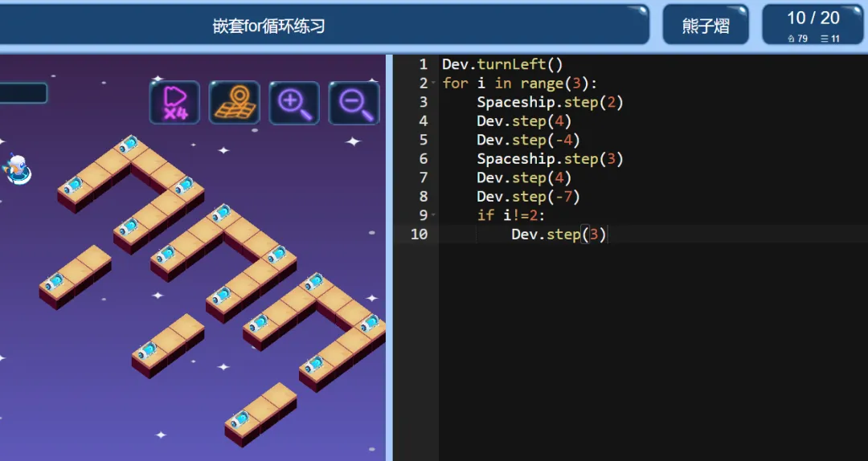Click the Dev.step(-7) code line
Viewport: 868px width, 461px height.
pyautogui.click(x=528, y=196)
